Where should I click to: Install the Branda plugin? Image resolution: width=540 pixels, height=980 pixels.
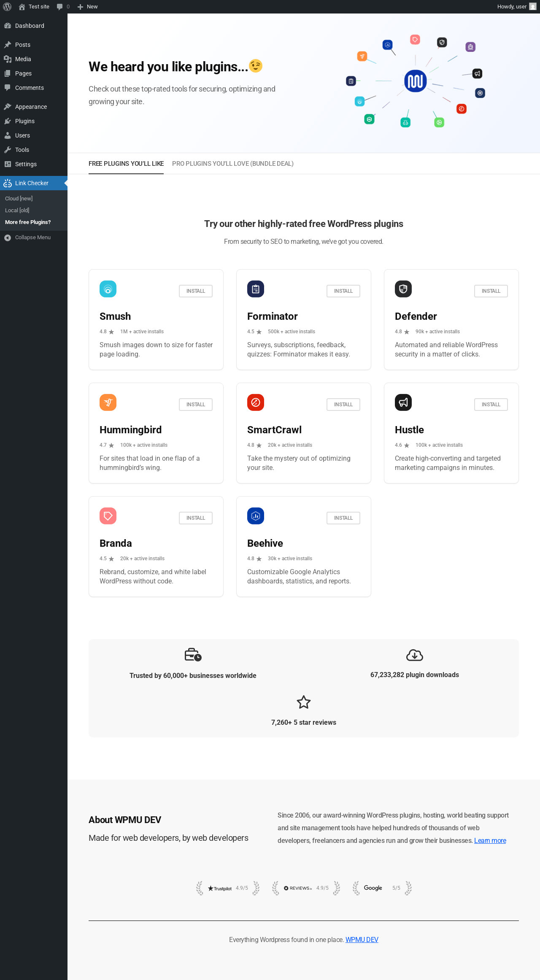[196, 518]
